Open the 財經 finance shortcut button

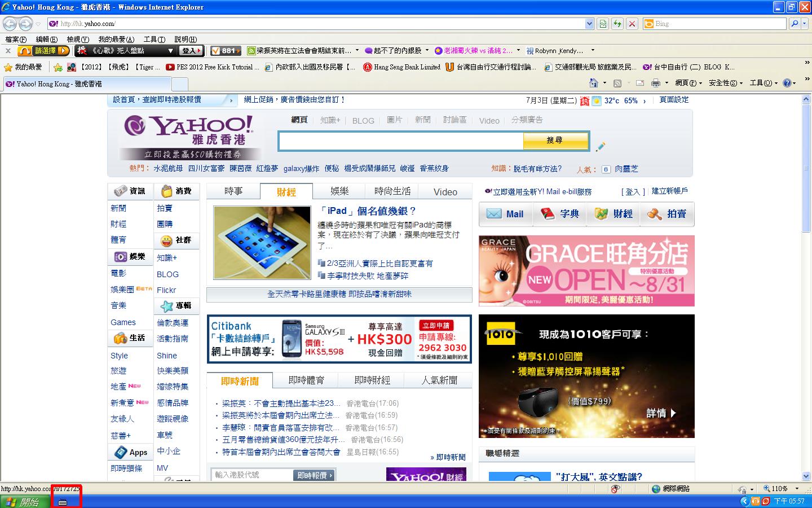[x=613, y=214]
